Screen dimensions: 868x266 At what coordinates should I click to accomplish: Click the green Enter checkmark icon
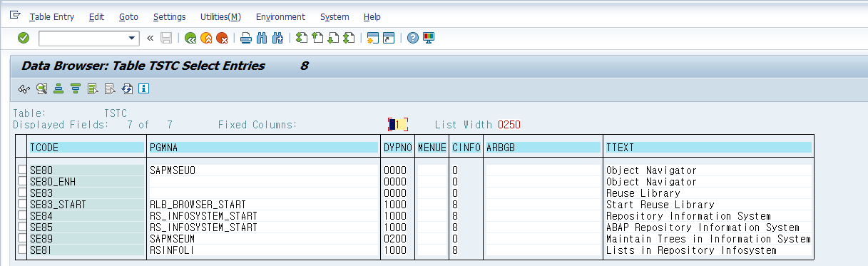24,38
